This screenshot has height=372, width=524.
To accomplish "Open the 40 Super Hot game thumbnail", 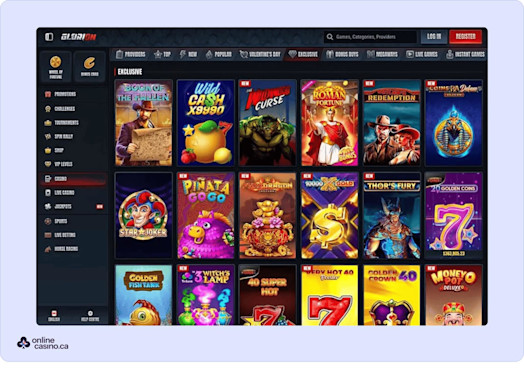I will click(x=267, y=295).
